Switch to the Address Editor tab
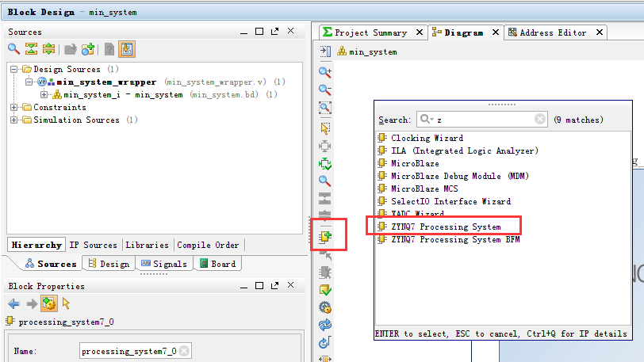 pyautogui.click(x=553, y=32)
